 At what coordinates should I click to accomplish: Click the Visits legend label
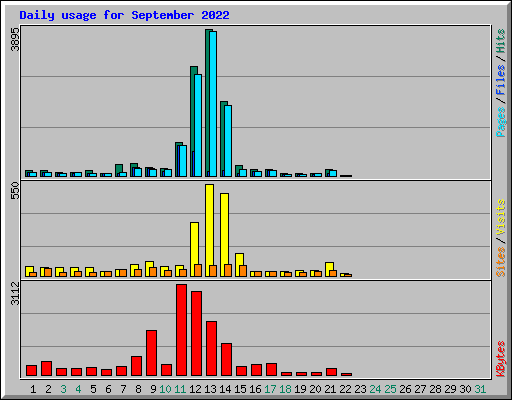click(x=501, y=218)
